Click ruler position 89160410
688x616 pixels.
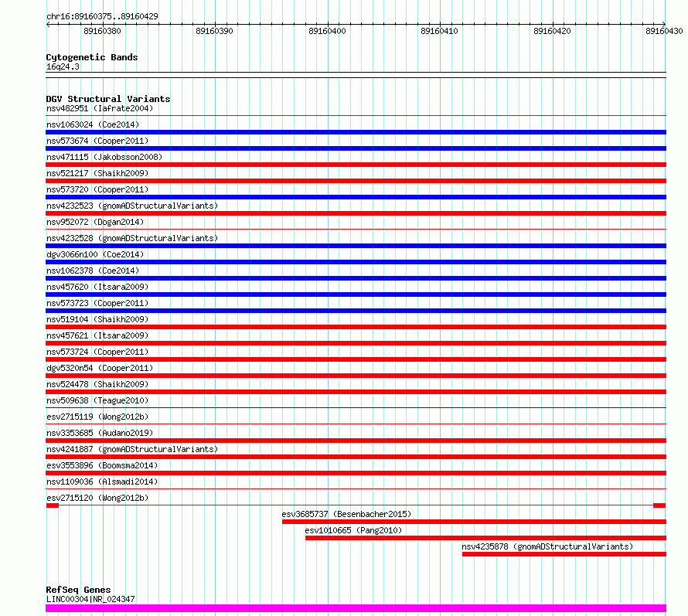[440, 31]
